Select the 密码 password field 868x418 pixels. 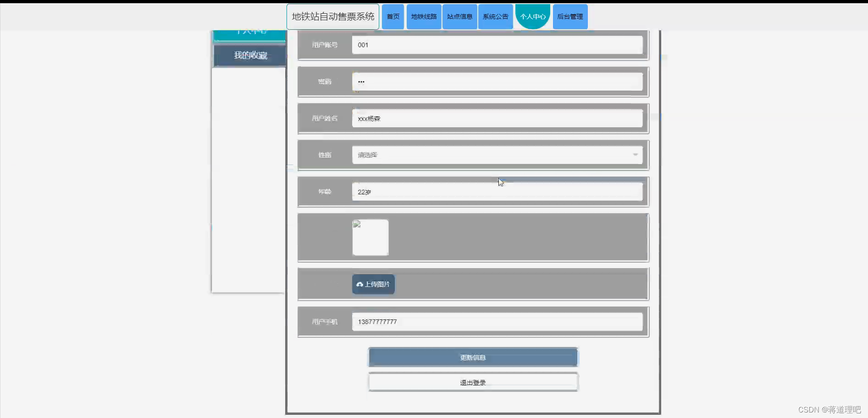click(498, 82)
